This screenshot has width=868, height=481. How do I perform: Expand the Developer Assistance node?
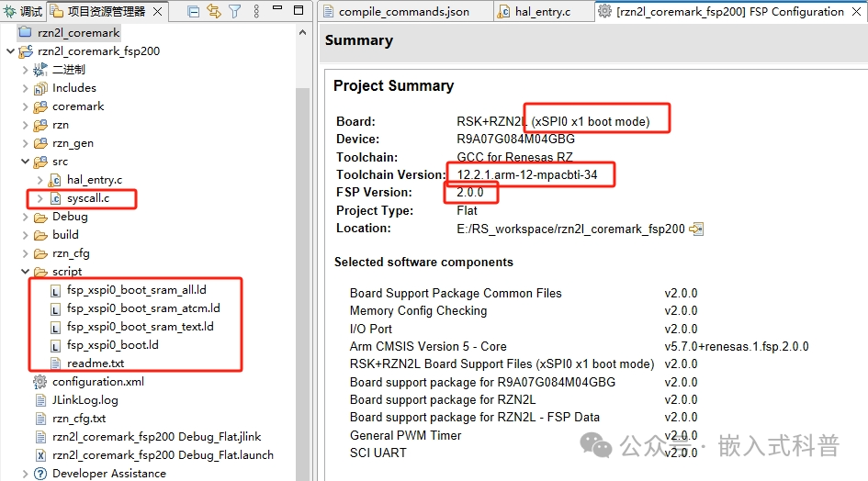25,474
